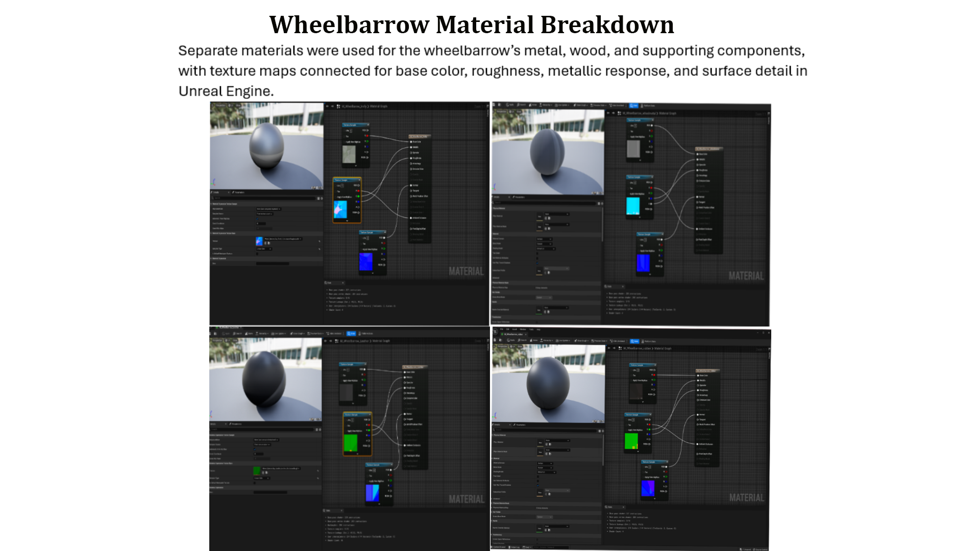Open the File menu in rubber editor

click(502, 329)
